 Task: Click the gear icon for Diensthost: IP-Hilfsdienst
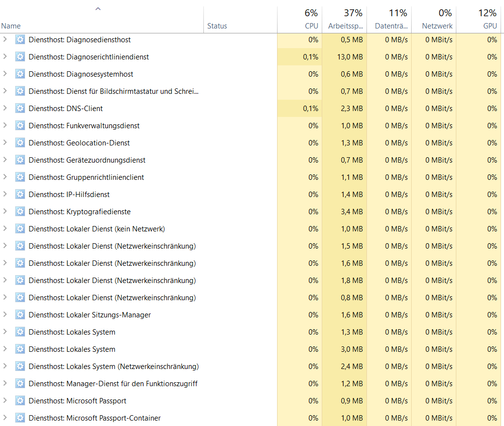20,194
